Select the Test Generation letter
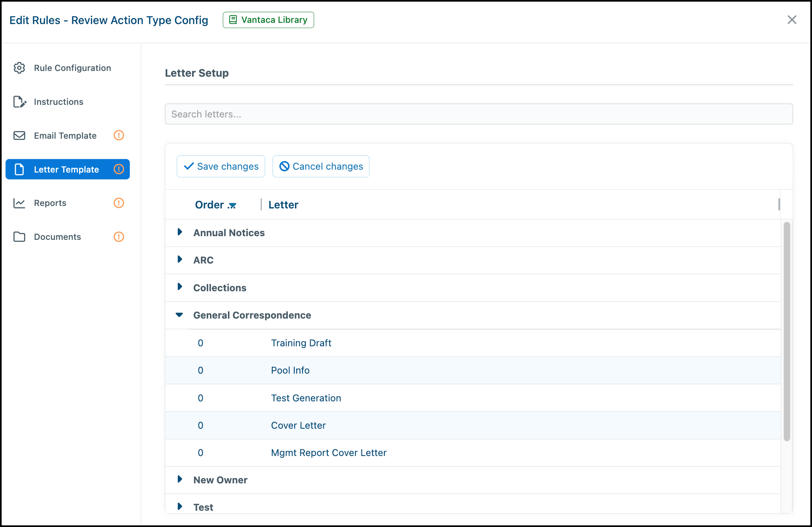 click(306, 398)
